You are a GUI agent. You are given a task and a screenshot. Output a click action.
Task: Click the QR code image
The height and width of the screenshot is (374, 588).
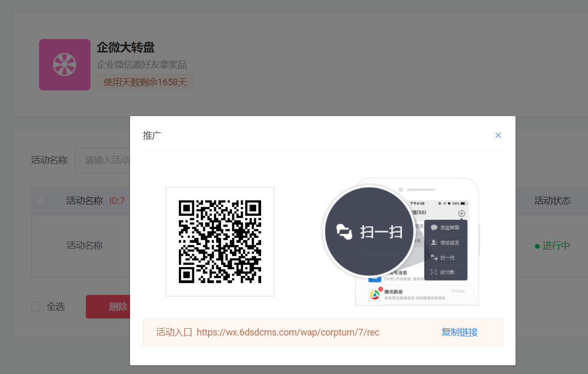point(220,241)
